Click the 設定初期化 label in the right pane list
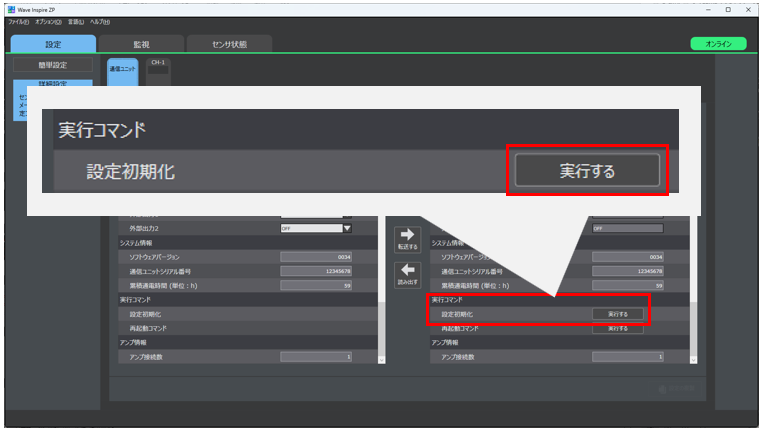Image resolution: width=759 pixels, height=429 pixels. 457,314
